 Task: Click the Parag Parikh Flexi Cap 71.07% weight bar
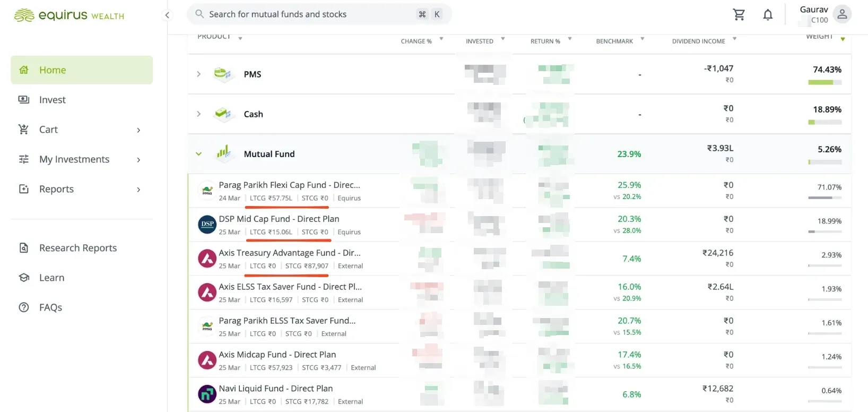pos(824,198)
